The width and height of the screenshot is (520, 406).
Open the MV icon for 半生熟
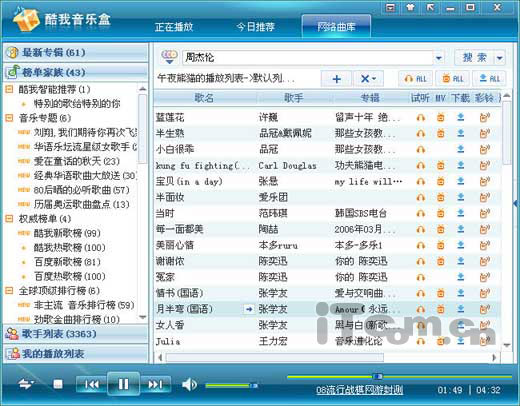pyautogui.click(x=441, y=133)
